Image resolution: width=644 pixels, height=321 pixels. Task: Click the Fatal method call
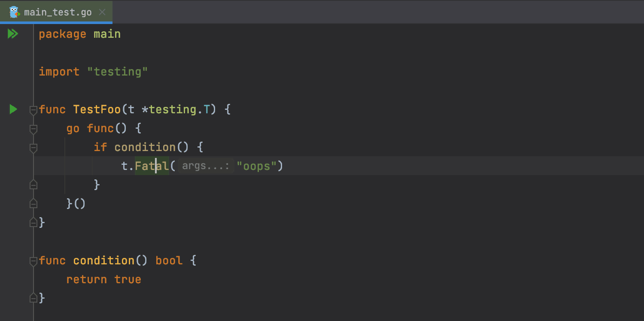(x=152, y=166)
